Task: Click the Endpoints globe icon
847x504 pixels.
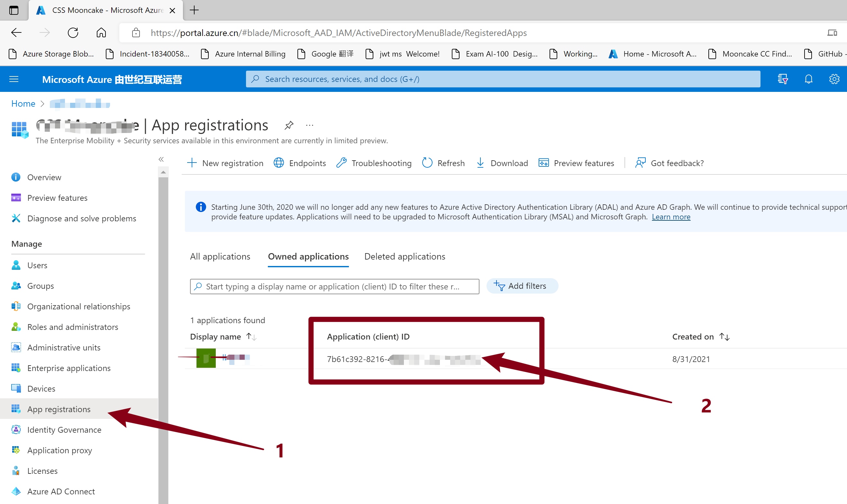Action: 279,163
